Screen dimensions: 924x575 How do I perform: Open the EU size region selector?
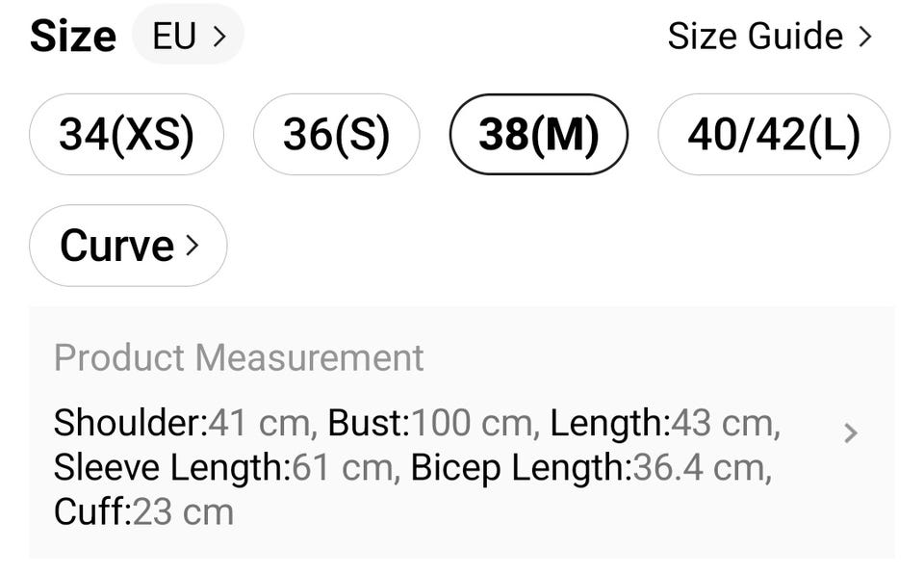tap(189, 36)
